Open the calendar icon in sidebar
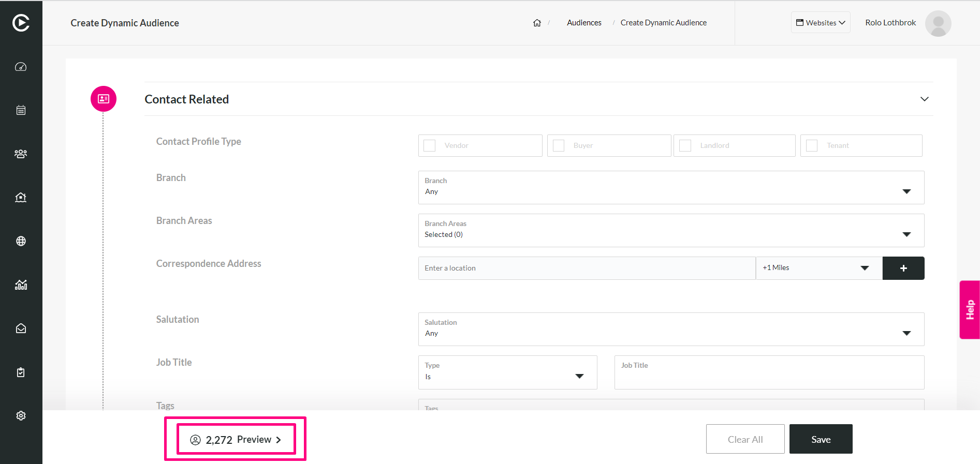The height and width of the screenshot is (464, 980). (x=21, y=110)
